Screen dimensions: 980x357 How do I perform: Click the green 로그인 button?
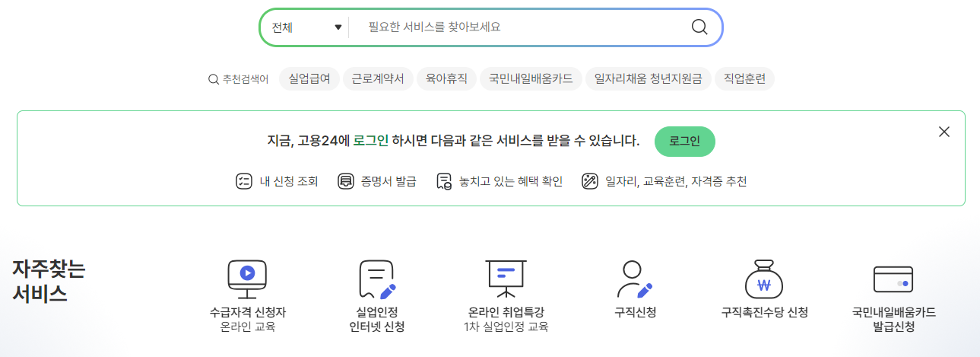(684, 142)
